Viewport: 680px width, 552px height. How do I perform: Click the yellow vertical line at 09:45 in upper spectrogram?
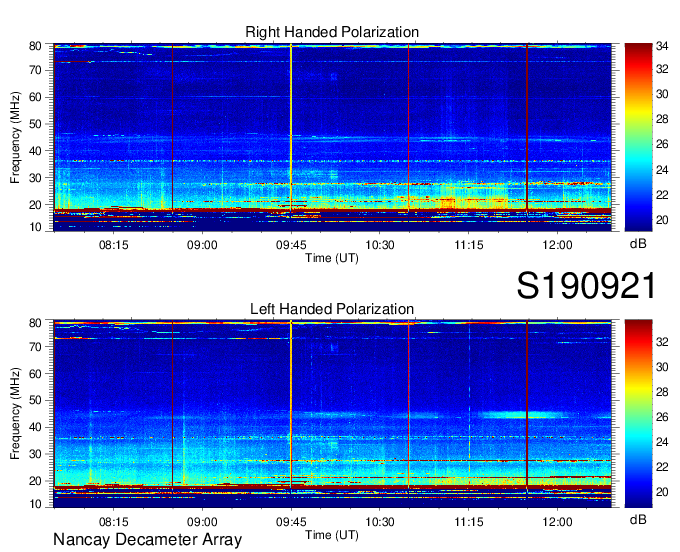click(x=291, y=128)
